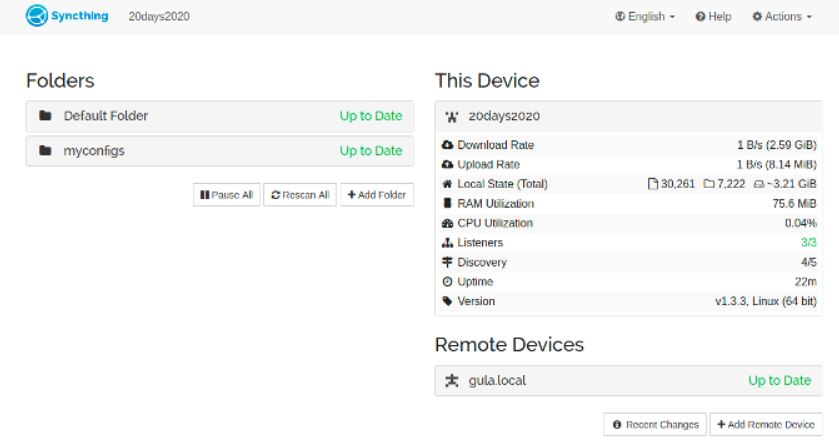Open Recent Changes
The width and height of the screenshot is (839, 442).
click(x=655, y=424)
